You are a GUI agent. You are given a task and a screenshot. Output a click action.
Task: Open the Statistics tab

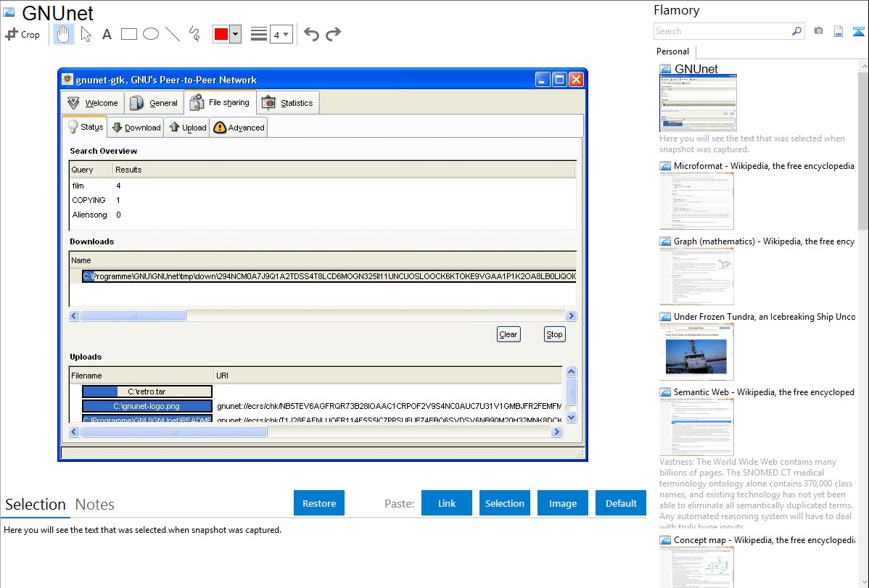click(x=288, y=103)
